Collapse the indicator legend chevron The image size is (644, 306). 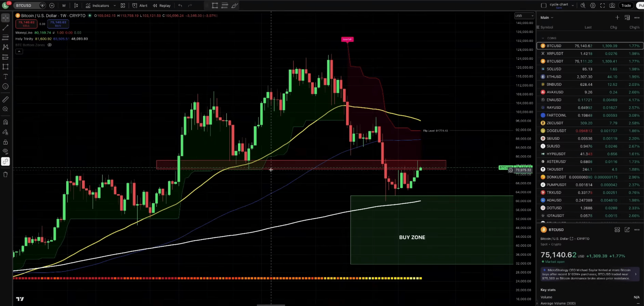(19, 52)
